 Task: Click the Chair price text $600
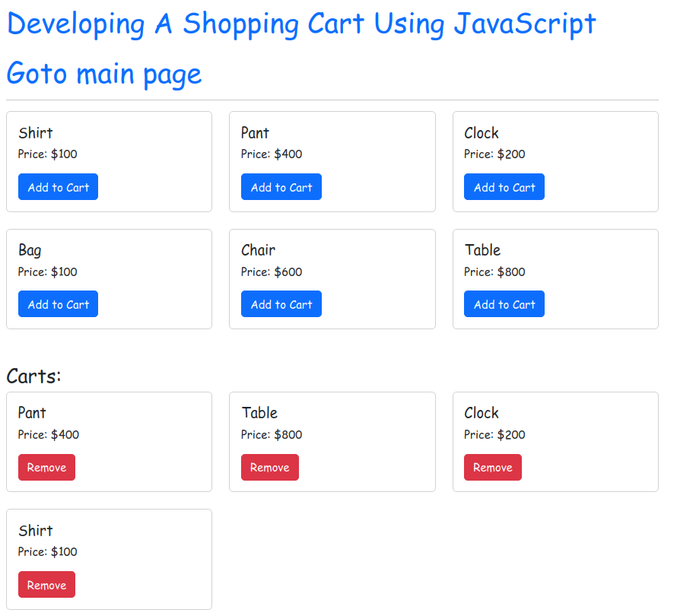tap(272, 271)
